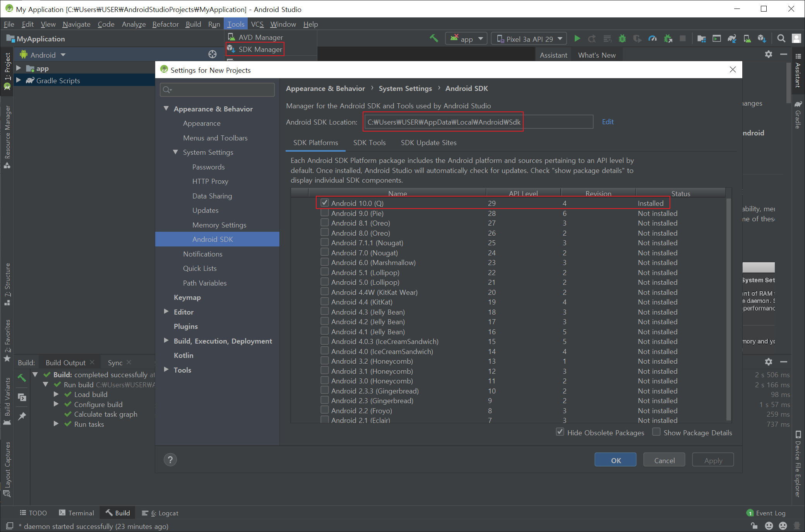
Task: Click the Assistant panel gear settings icon
Action: coord(768,55)
